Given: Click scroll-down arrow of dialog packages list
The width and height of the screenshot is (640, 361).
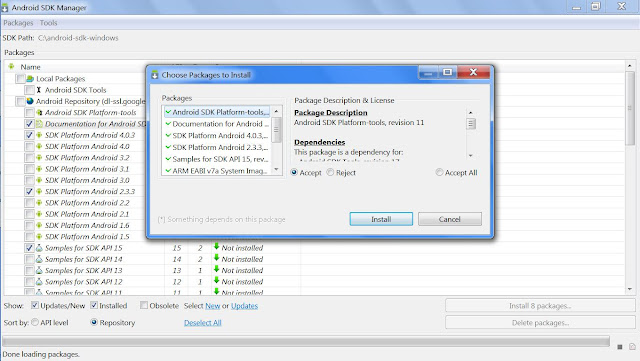Looking at the screenshot, I should [276, 169].
